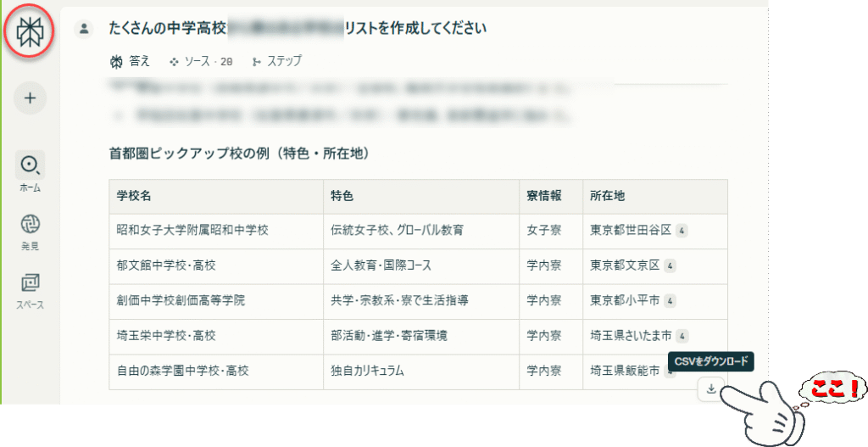Select cell 埼玉栄中学校・高校
The height and width of the screenshot is (447, 868).
pos(216,337)
